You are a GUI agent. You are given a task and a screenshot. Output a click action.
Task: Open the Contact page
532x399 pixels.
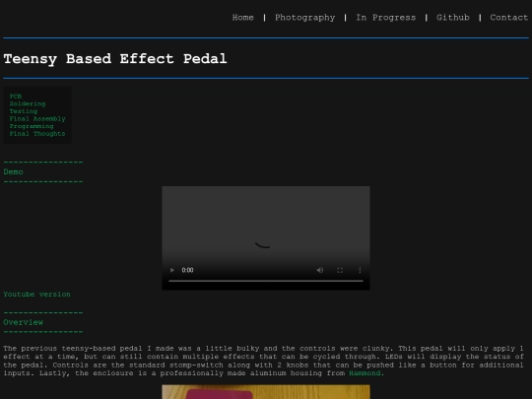click(x=509, y=18)
